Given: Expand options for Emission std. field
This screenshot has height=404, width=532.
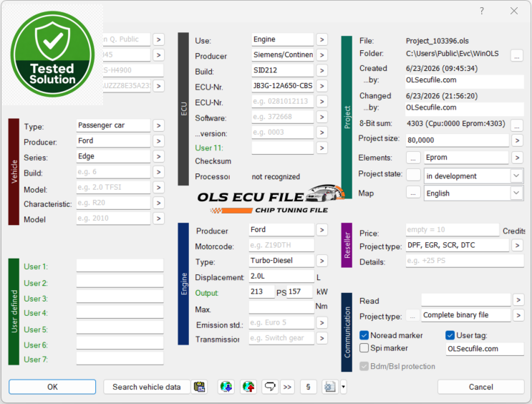Looking at the screenshot, I should pyautogui.click(x=321, y=323).
